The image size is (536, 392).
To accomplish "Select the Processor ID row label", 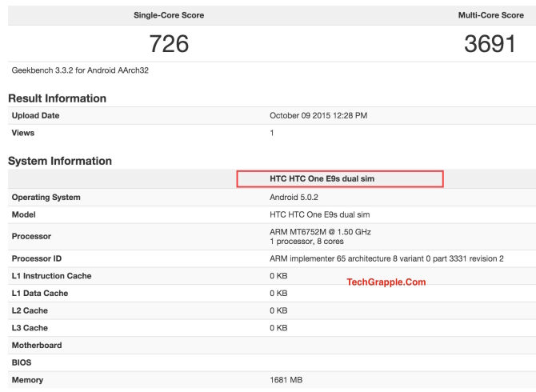I will [38, 258].
